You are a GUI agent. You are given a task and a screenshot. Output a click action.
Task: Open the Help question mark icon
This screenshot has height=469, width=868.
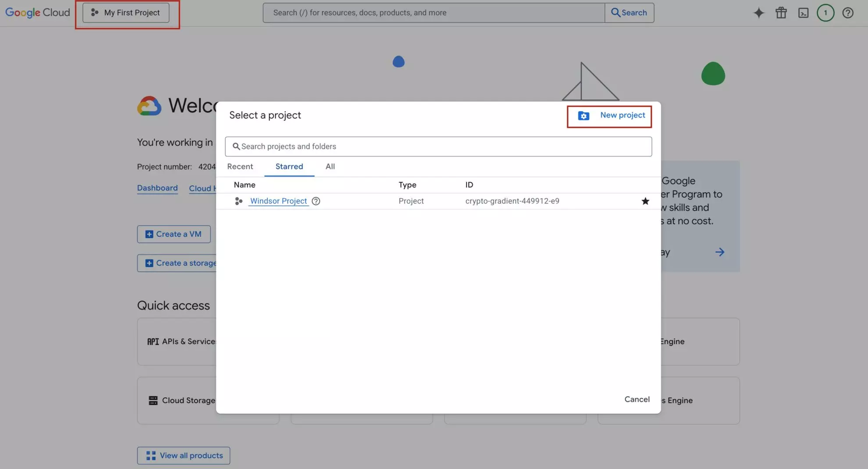(x=848, y=13)
